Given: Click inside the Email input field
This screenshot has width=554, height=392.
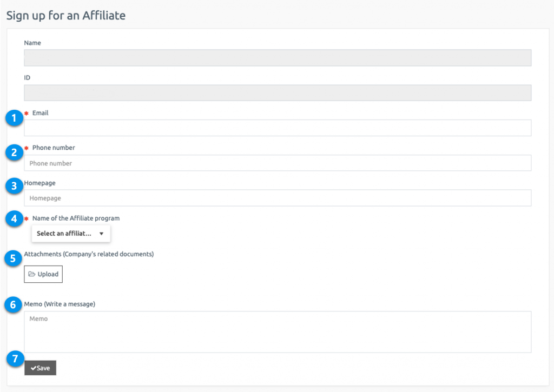Looking at the screenshot, I should [x=277, y=128].
